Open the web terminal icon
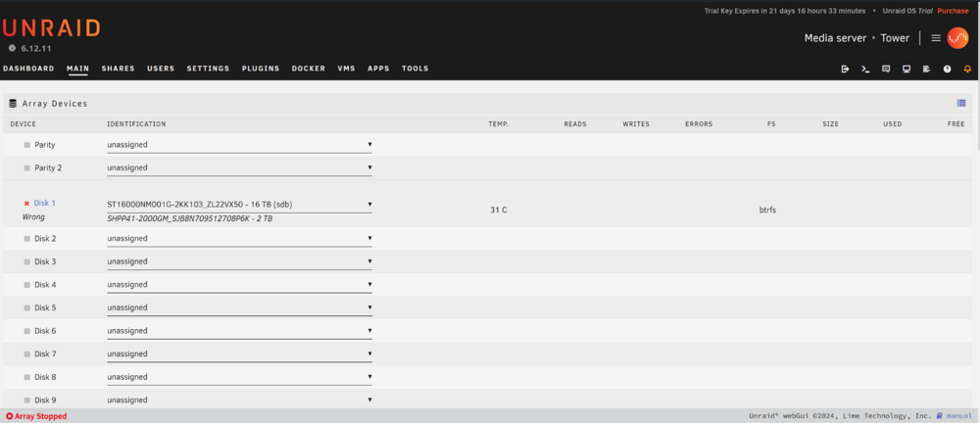The image size is (980, 423). click(865, 69)
